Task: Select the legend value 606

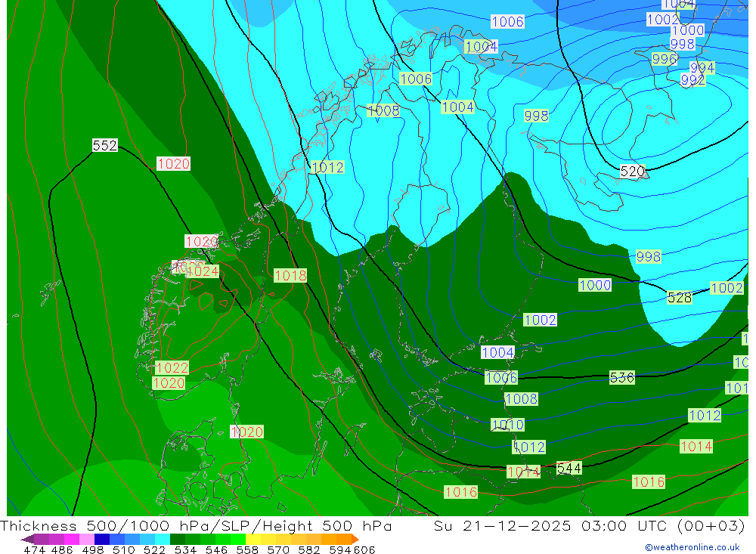Action: (363, 549)
